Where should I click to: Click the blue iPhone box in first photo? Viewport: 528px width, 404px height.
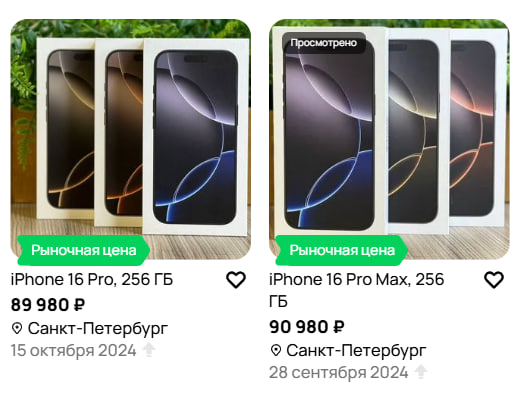coord(196,136)
